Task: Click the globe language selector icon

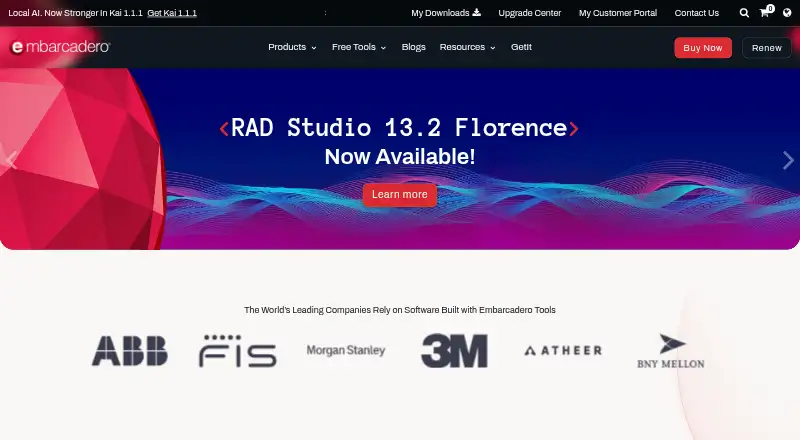Action: pos(787,13)
